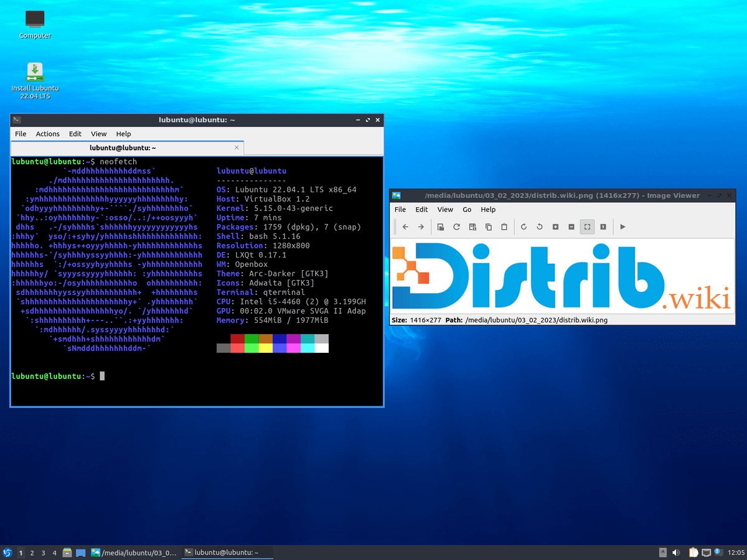This screenshot has height=560, width=747.
Task: Launch Install Lubuntu 22.04 LTS icon
Action: (x=35, y=81)
